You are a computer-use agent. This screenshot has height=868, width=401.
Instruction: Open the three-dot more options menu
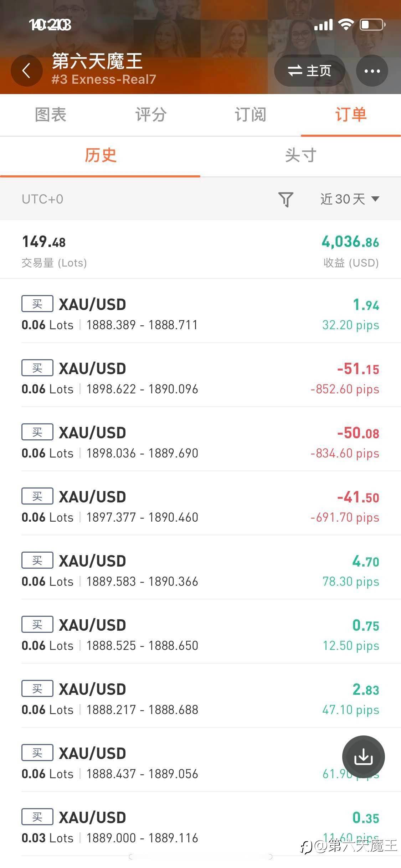coord(372,71)
